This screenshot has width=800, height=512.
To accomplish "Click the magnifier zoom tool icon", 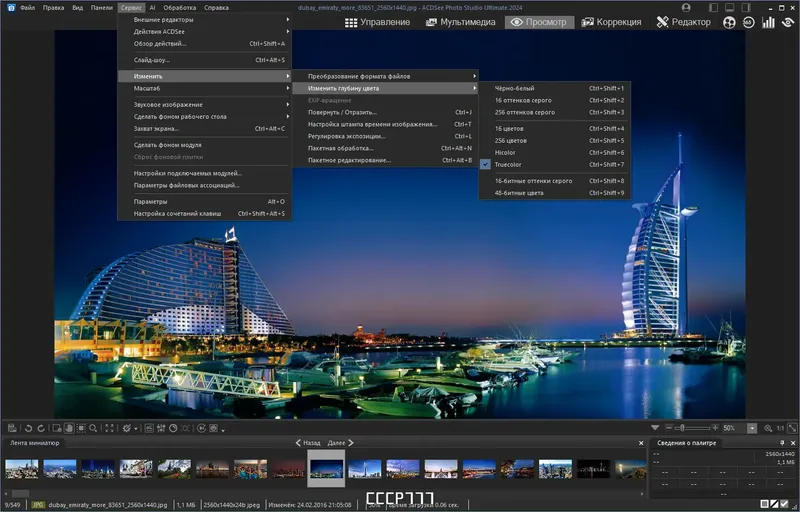I will tap(92, 428).
